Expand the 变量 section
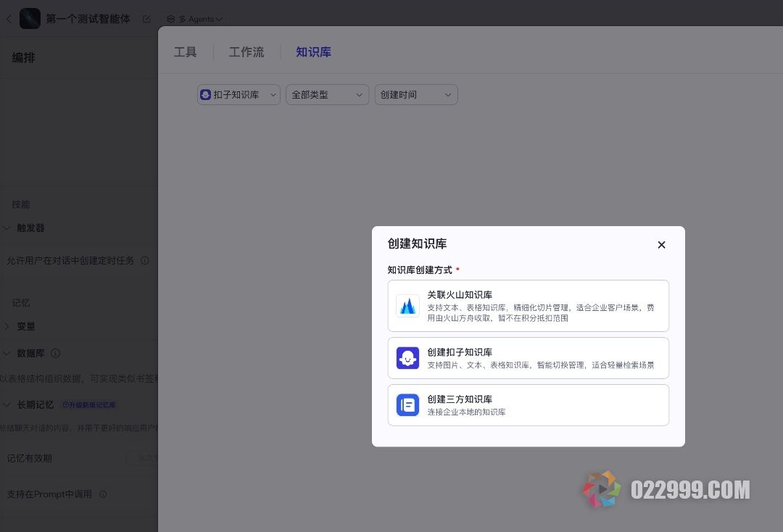783x532 pixels. click(7, 326)
